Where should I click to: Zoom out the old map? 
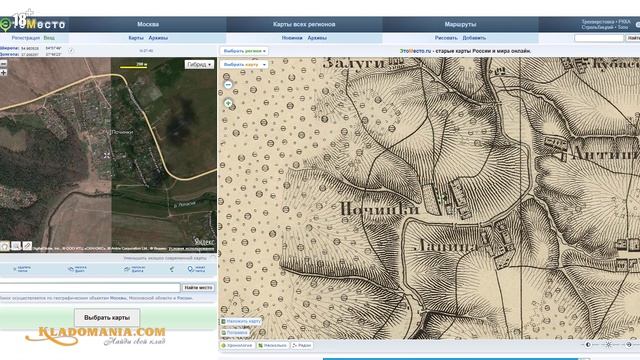pos(228,84)
